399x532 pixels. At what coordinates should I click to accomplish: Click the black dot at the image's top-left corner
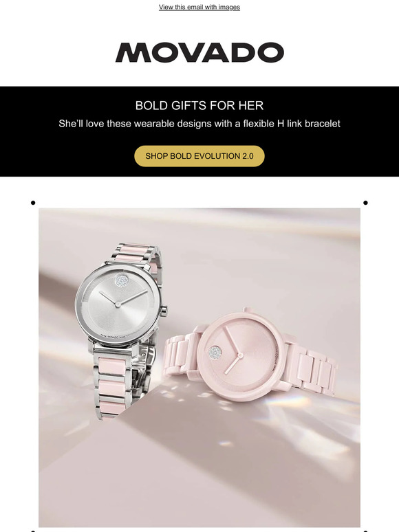coord(33,203)
